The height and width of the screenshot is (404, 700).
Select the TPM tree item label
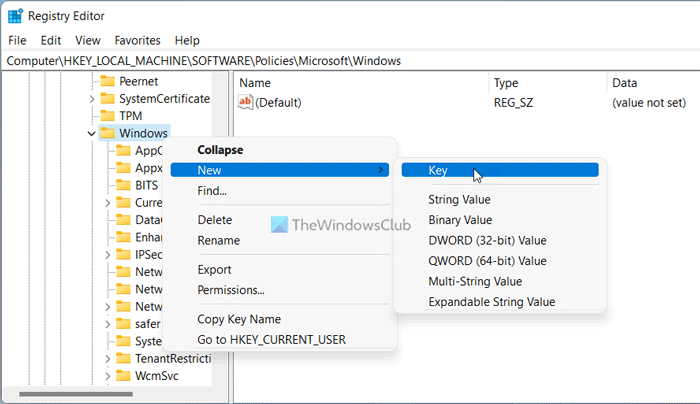tap(131, 116)
